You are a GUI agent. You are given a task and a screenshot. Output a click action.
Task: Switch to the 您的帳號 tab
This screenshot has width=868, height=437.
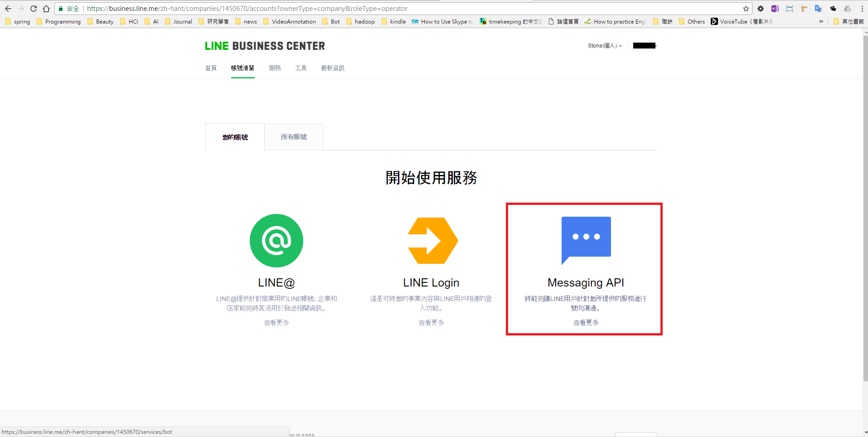tap(235, 137)
